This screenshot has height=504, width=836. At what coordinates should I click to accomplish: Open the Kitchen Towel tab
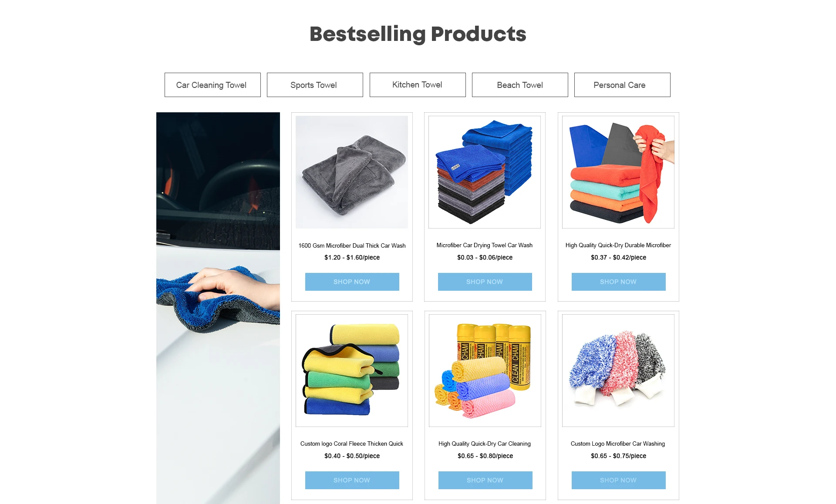pyautogui.click(x=418, y=85)
